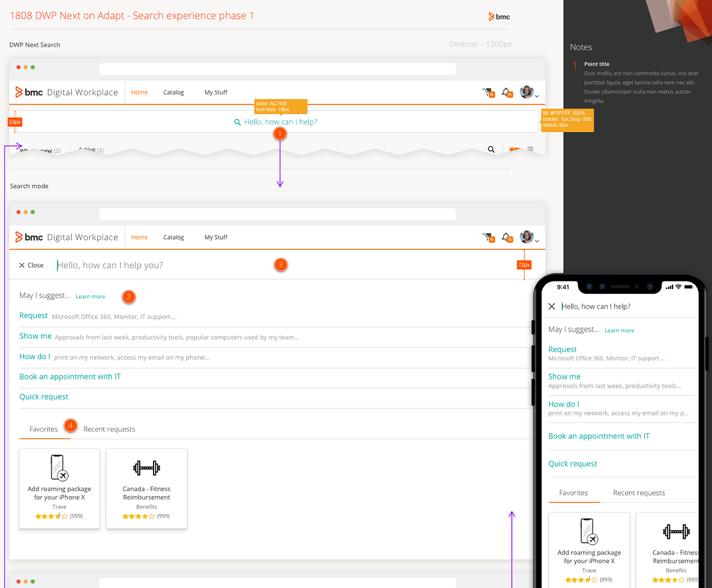
Task: Tap 'Show me' suggestion on the phone mockup
Action: click(x=564, y=377)
